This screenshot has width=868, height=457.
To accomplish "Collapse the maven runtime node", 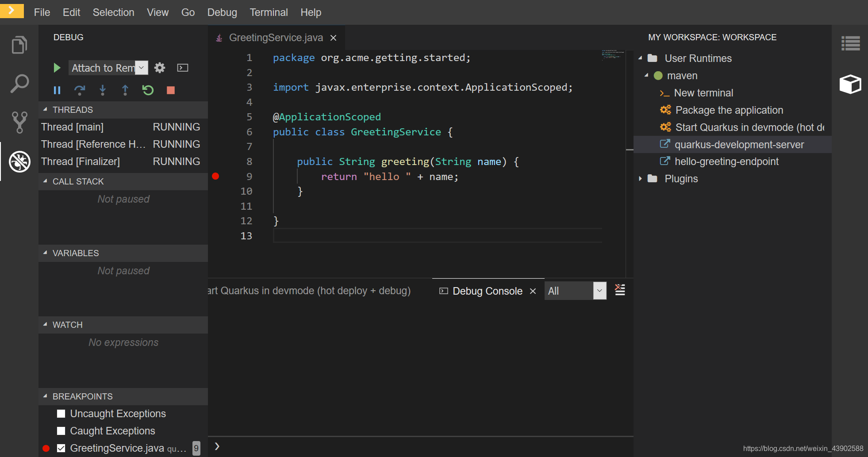I will point(646,75).
